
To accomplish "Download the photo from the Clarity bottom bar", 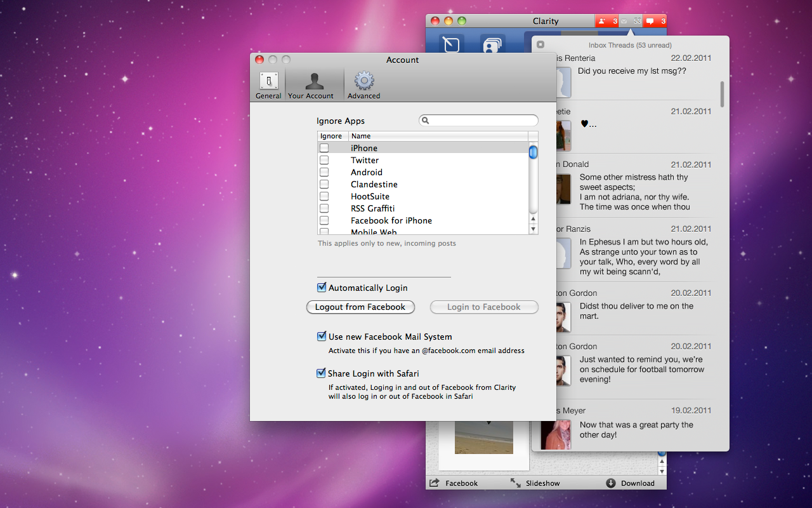I will point(630,483).
